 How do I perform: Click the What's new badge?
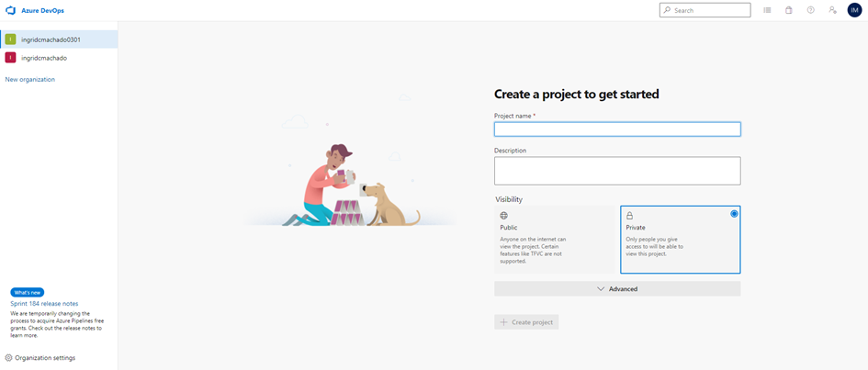pos(27,292)
